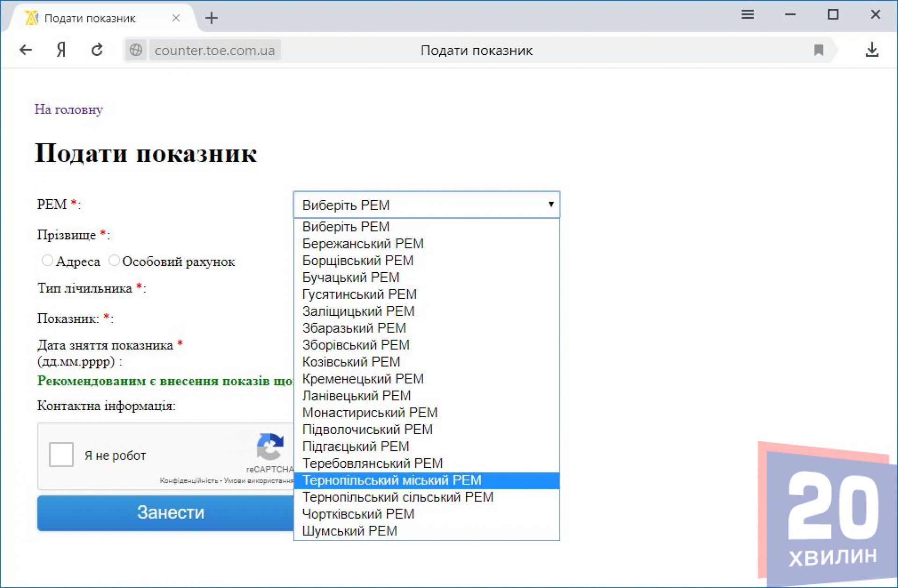Select the Особовий рахунок radio button
The width and height of the screenshot is (898, 588).
pyautogui.click(x=114, y=261)
